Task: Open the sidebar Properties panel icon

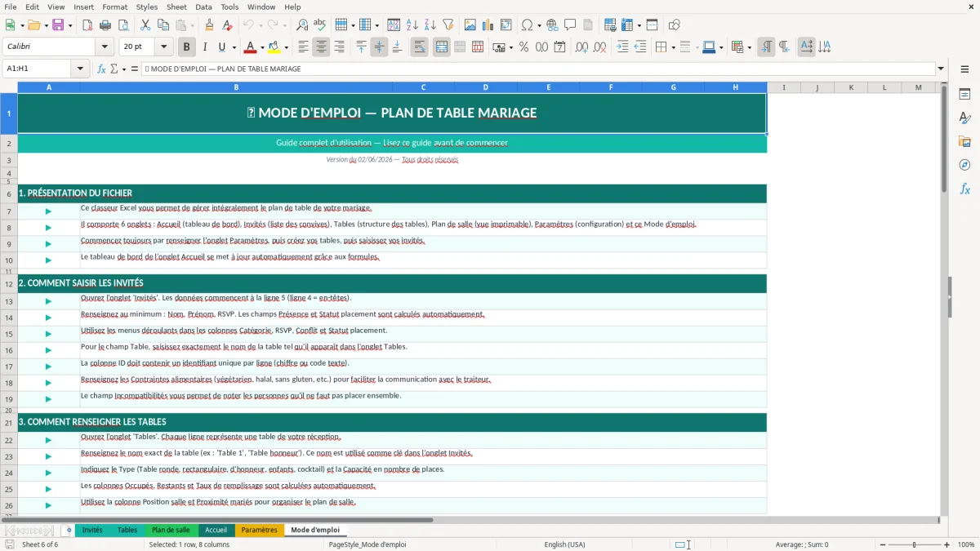Action: pyautogui.click(x=964, y=95)
